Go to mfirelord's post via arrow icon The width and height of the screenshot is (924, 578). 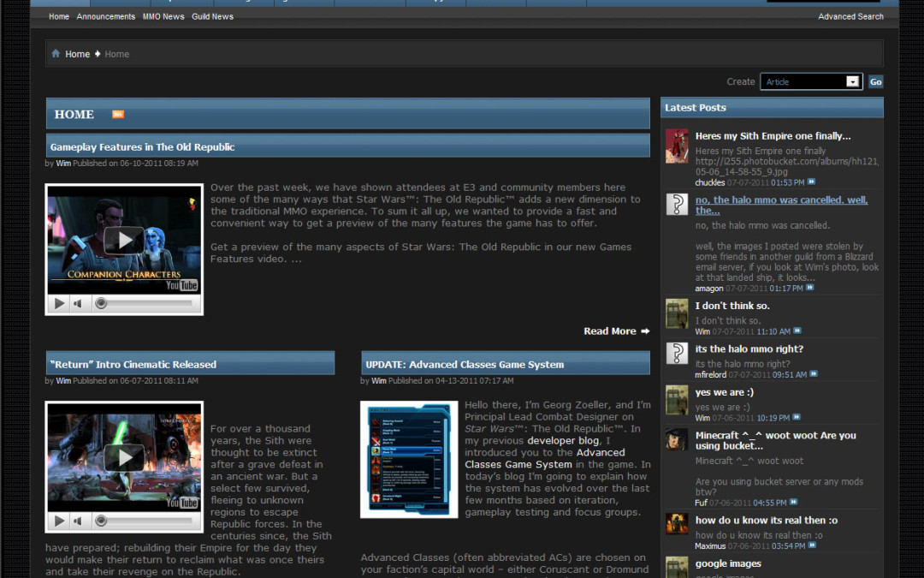click(814, 374)
